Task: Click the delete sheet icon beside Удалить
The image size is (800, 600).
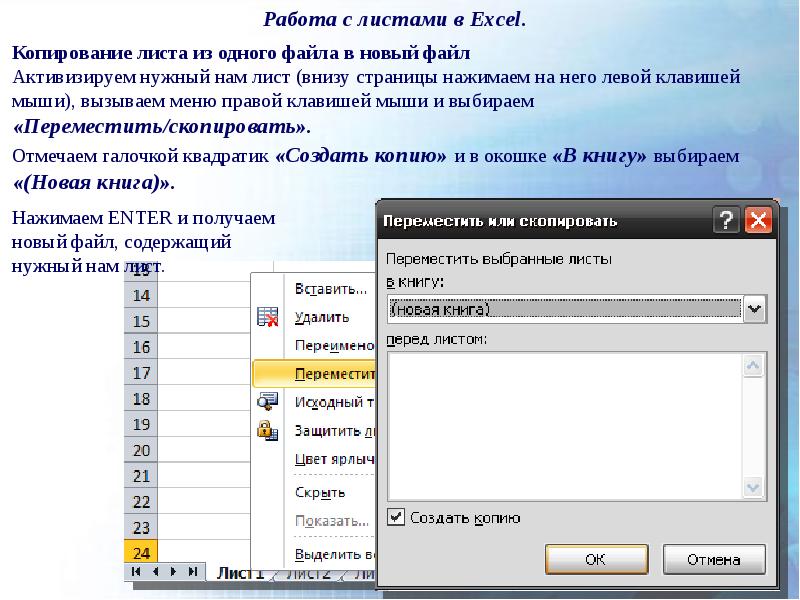Action: click(267, 317)
